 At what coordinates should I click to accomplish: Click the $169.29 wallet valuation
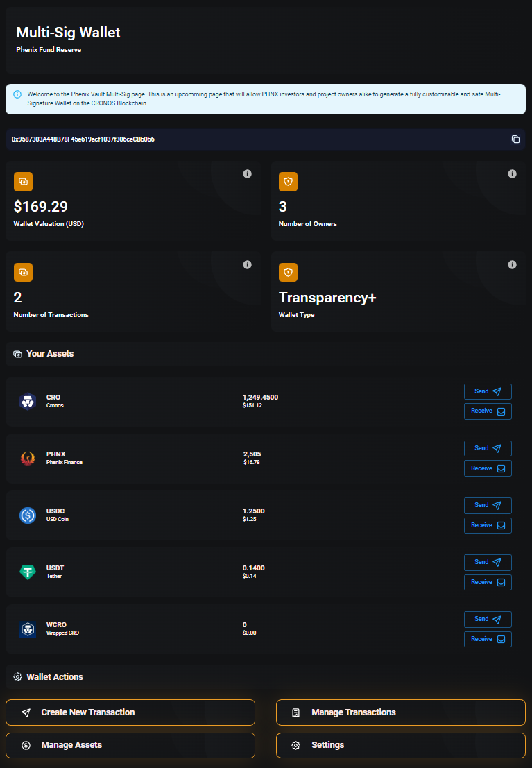coord(41,207)
